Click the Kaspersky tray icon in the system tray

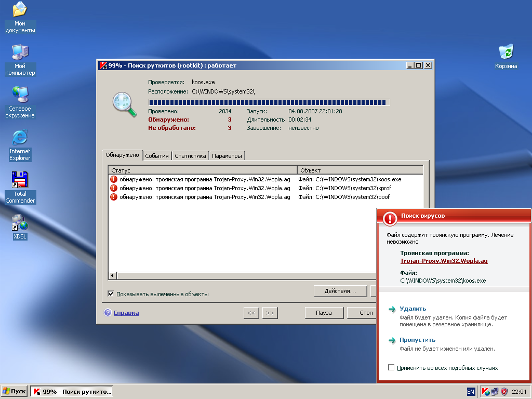(x=486, y=392)
